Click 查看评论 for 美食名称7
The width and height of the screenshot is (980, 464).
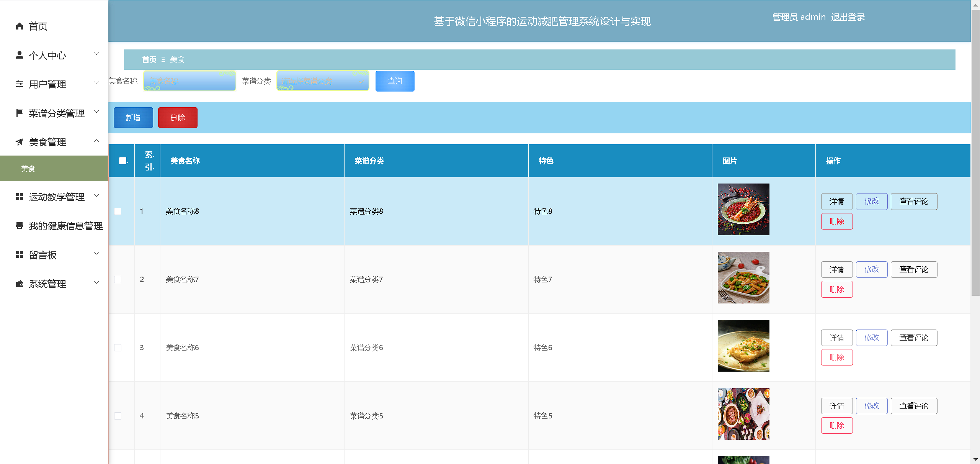(x=913, y=269)
